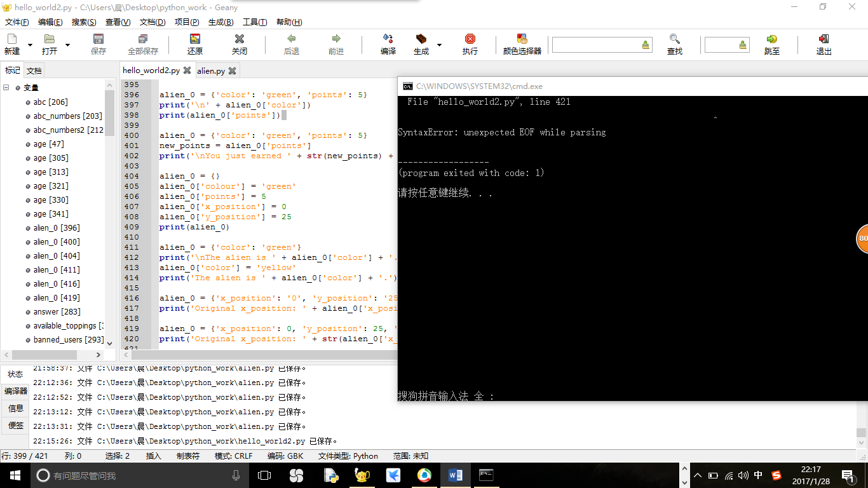Open the 文件(F) menu
Screen dimensions: 868x488
click(x=17, y=22)
